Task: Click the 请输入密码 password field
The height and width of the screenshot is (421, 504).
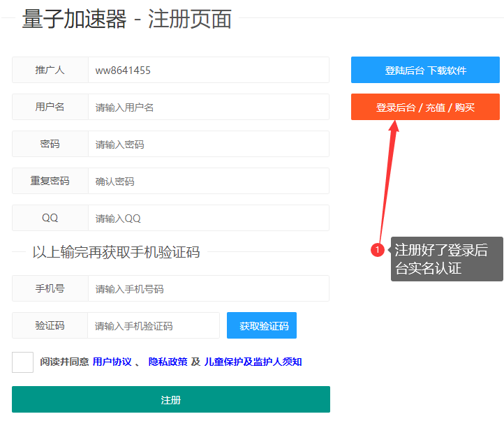Action: pyautogui.click(x=209, y=144)
